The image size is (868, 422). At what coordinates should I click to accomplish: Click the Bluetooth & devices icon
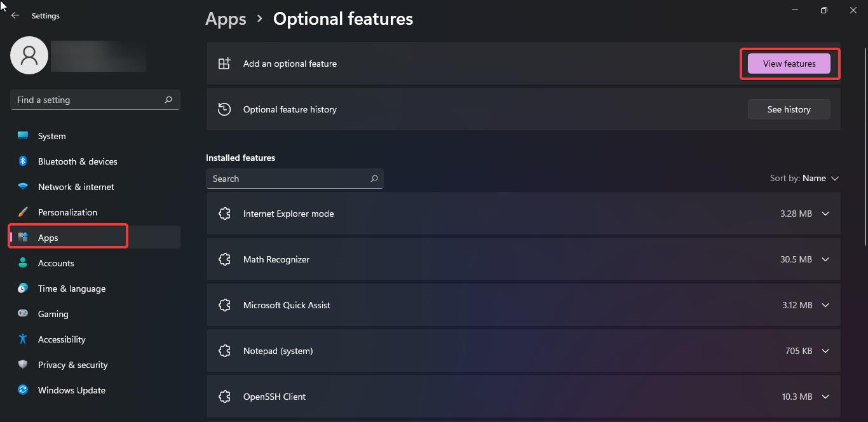pos(23,161)
